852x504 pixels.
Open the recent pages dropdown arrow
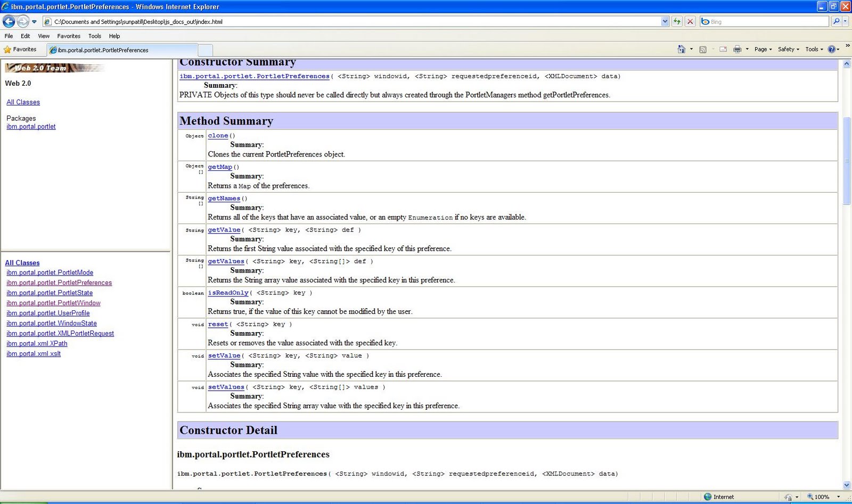click(x=34, y=22)
